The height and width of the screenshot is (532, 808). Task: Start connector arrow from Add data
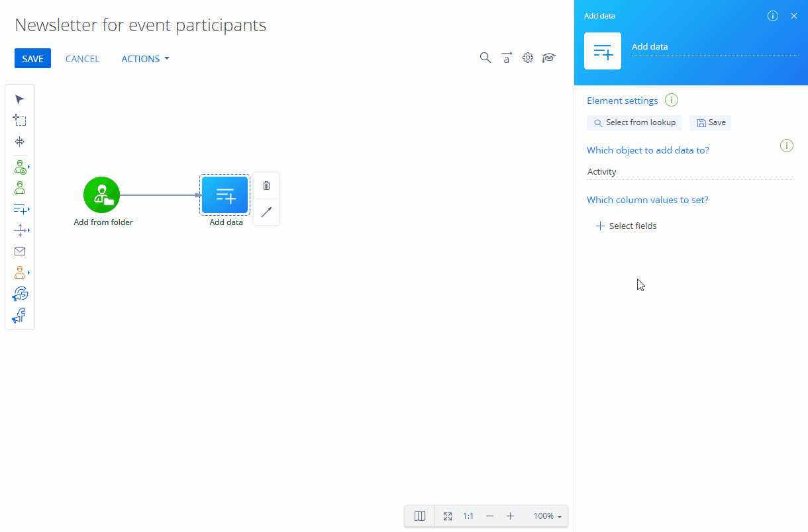pyautogui.click(x=266, y=212)
